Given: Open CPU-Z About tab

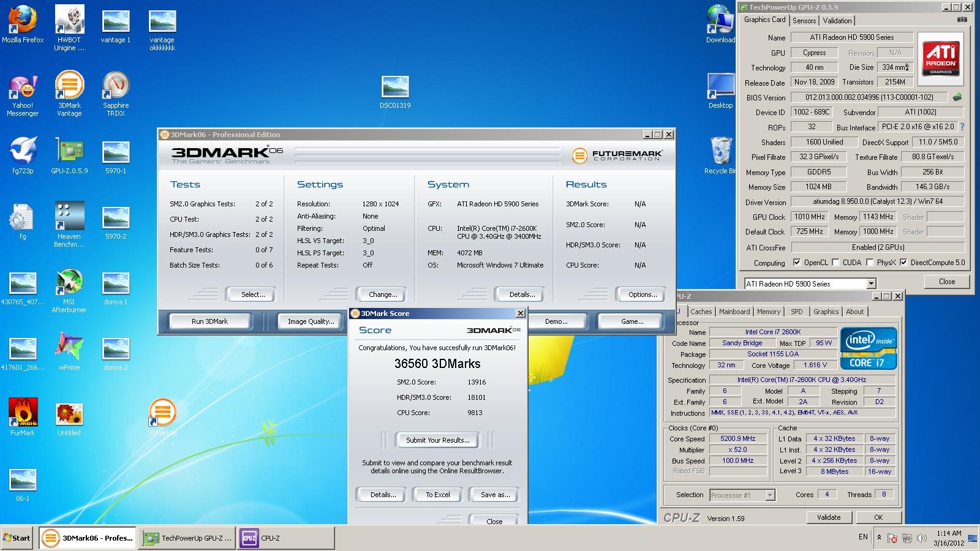Looking at the screenshot, I should click(x=854, y=312).
